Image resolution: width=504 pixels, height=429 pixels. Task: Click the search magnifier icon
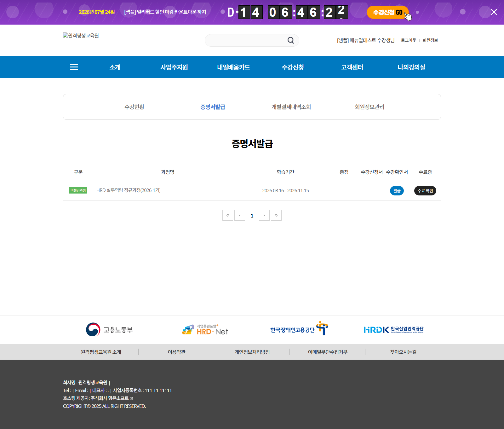(290, 40)
